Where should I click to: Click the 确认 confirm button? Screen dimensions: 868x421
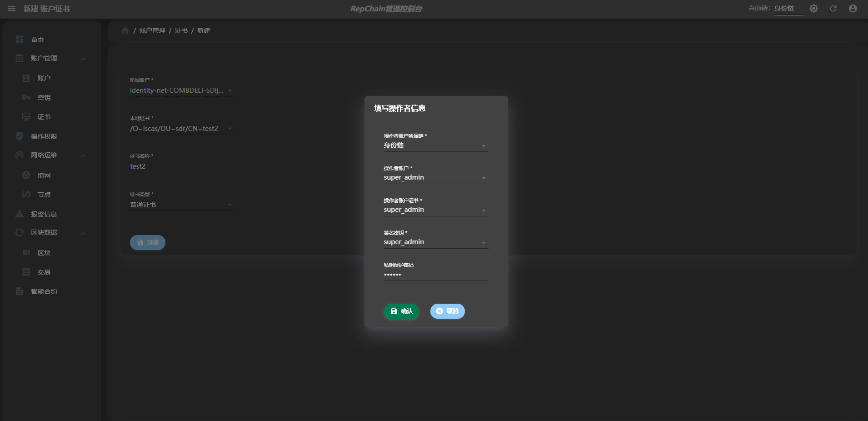[401, 311]
